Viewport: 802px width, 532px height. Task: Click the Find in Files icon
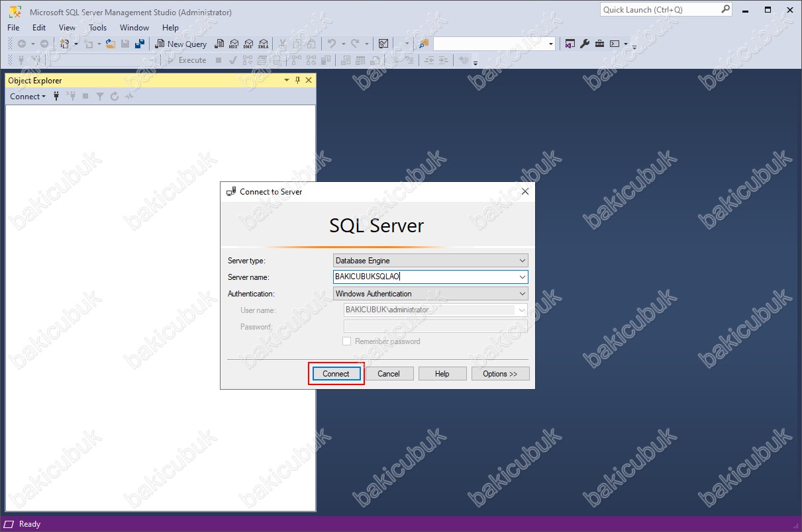424,44
